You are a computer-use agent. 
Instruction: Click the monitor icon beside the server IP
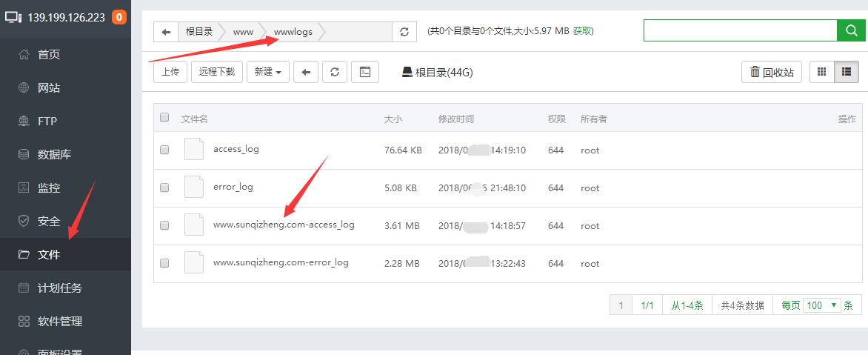click(x=13, y=17)
